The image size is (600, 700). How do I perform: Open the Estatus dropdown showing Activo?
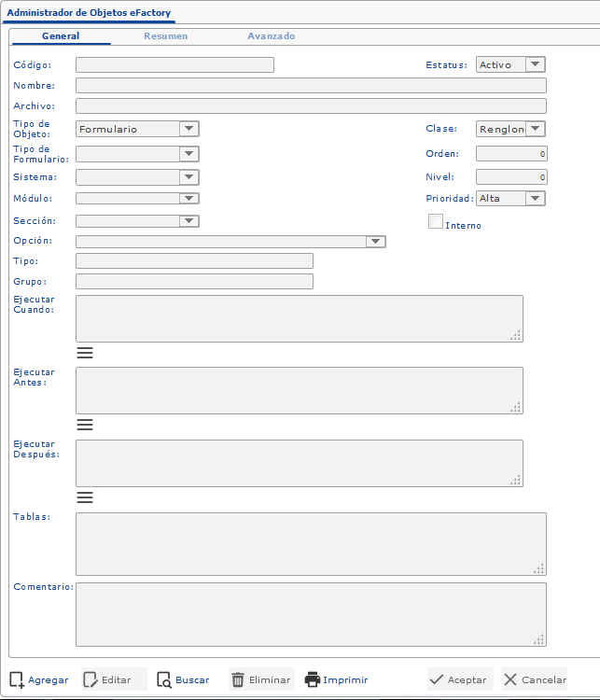(x=510, y=64)
